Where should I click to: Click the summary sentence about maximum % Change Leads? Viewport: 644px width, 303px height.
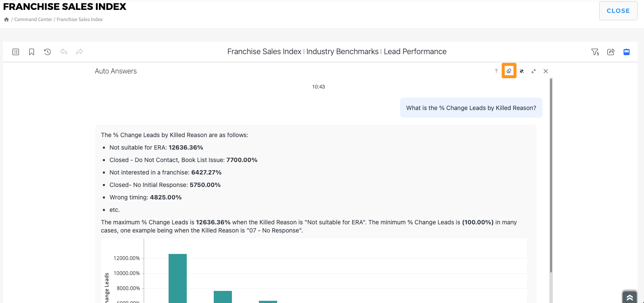click(309, 226)
